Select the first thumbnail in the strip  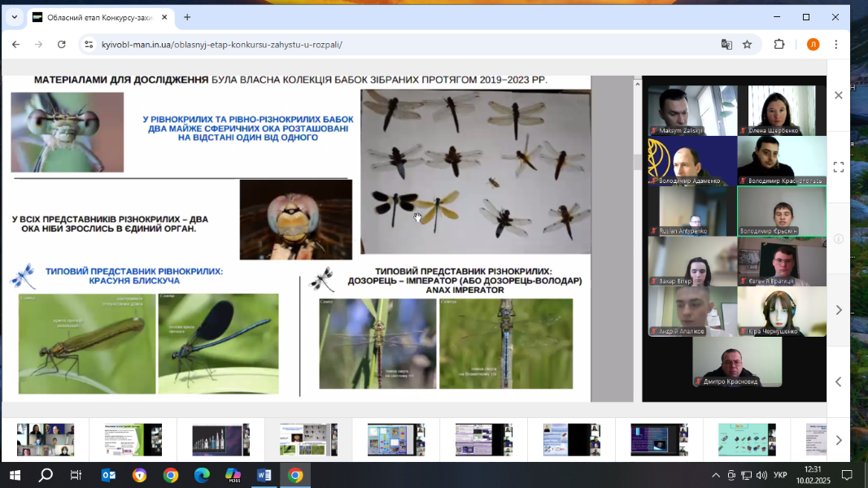pos(46,439)
